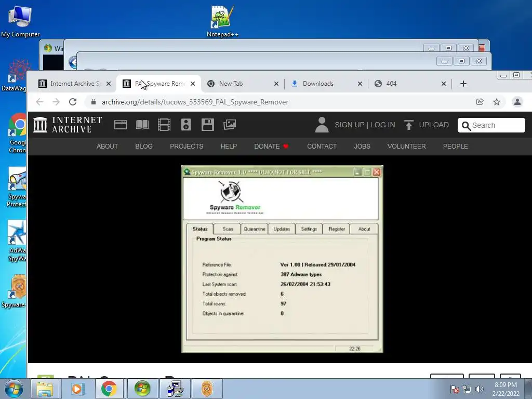Click the network computers taskbar icon
The height and width of the screenshot is (399, 532).
tap(175, 389)
